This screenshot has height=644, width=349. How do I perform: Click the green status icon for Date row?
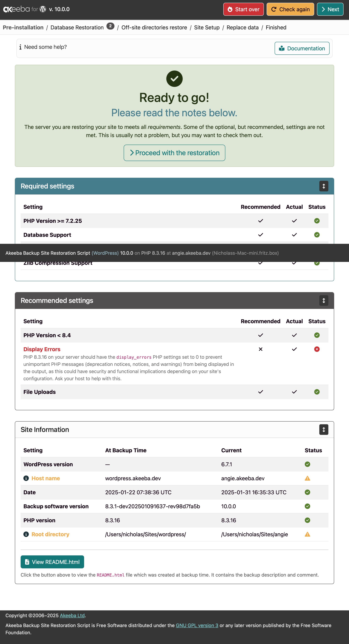point(307,492)
